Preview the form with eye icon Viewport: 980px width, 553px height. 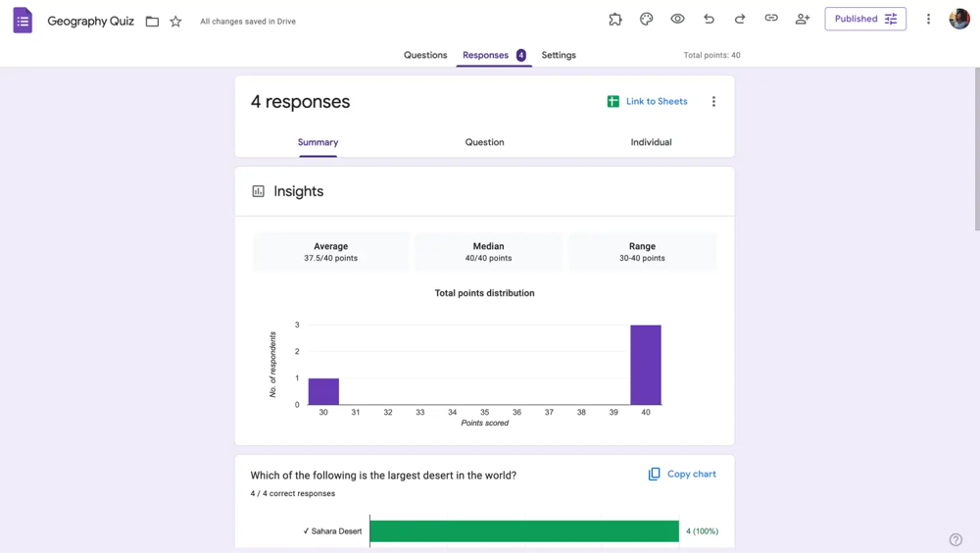(677, 19)
